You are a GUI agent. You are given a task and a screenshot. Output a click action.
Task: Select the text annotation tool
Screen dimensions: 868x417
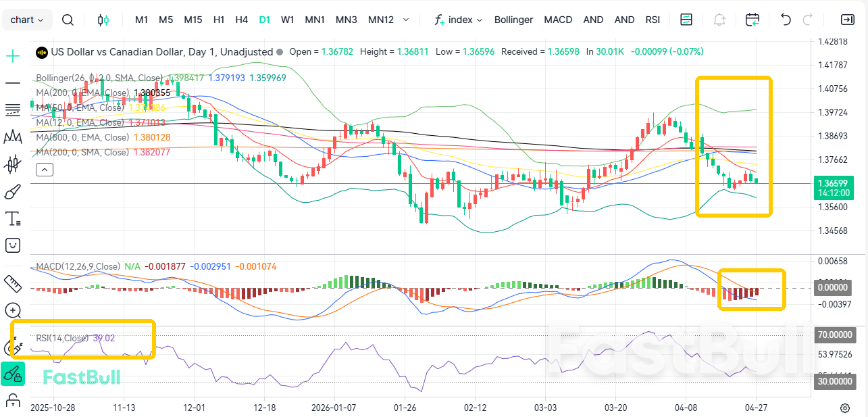click(x=13, y=218)
